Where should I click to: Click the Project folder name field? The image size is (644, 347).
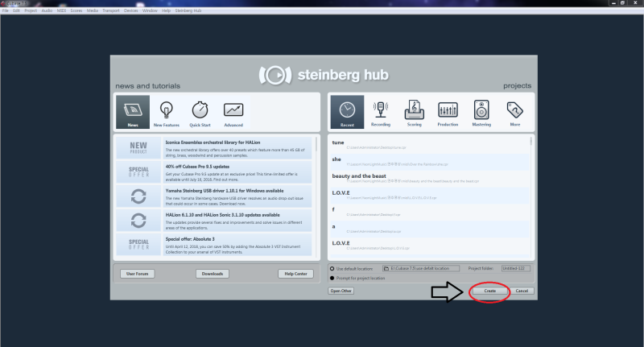pyautogui.click(x=516, y=268)
